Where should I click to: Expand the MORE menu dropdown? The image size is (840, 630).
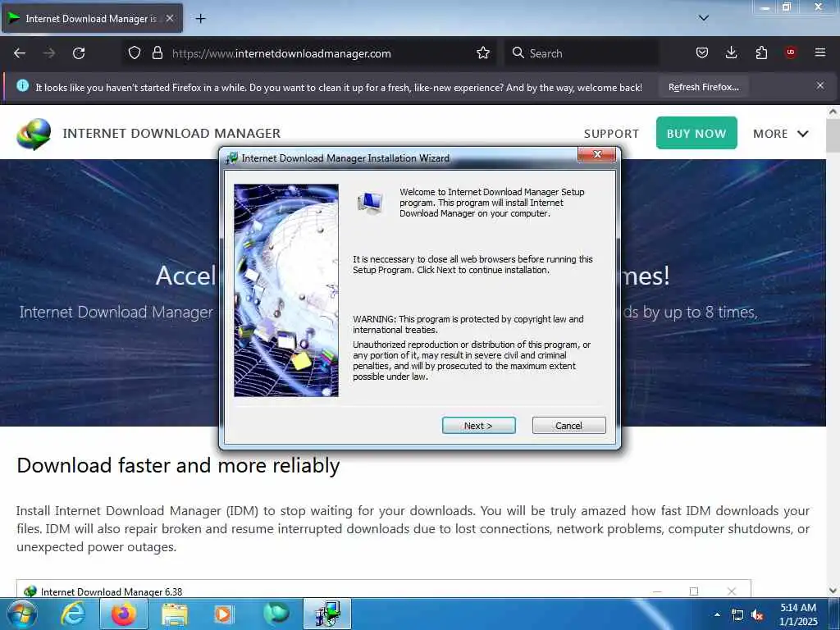tap(781, 134)
